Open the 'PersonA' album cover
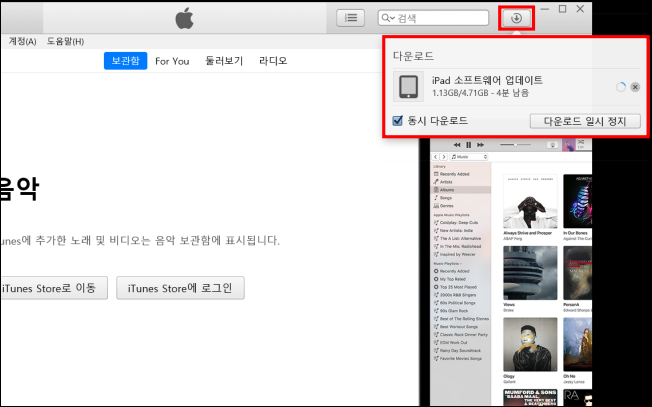 578,273
